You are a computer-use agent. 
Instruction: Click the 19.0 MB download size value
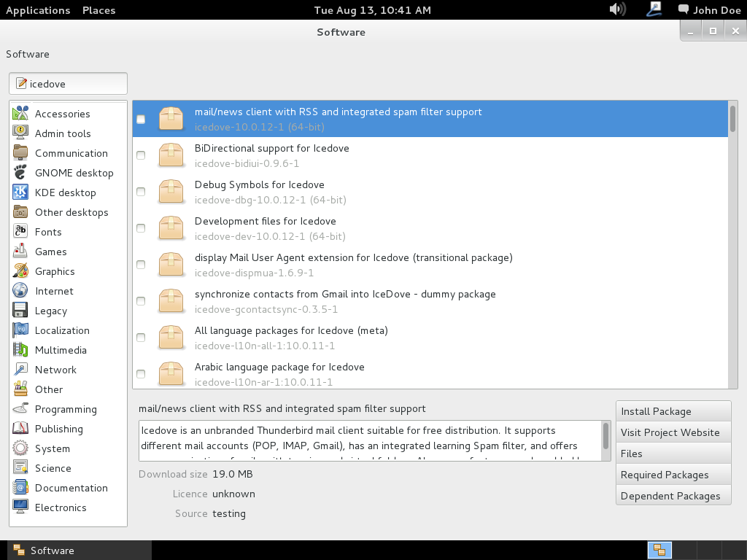(x=233, y=474)
